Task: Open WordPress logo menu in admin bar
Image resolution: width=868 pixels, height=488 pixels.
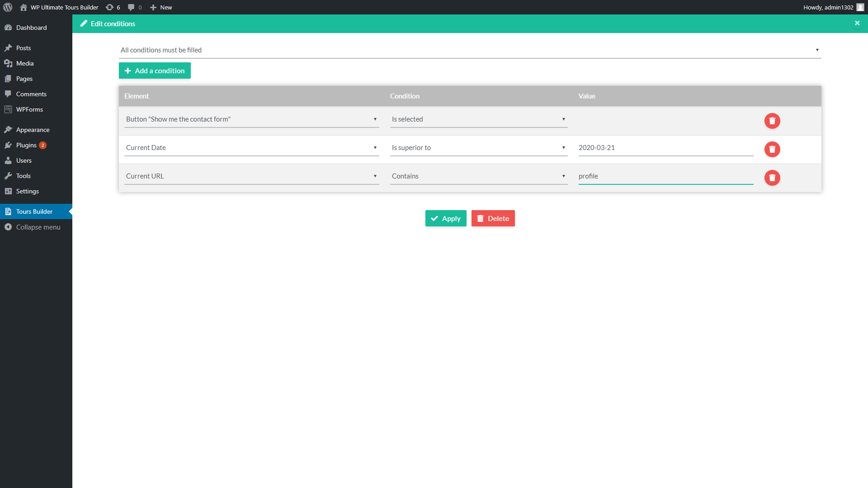Action: [x=8, y=7]
